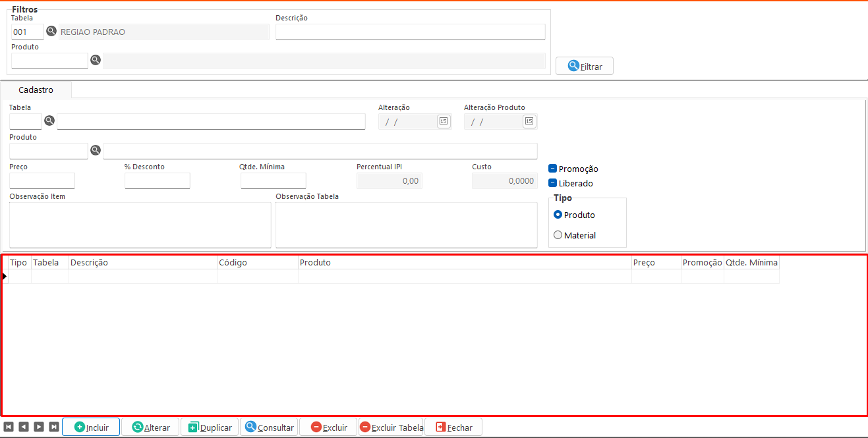Open the calendar picker for Alteração Produto date
The width and height of the screenshot is (868, 438).
click(529, 121)
